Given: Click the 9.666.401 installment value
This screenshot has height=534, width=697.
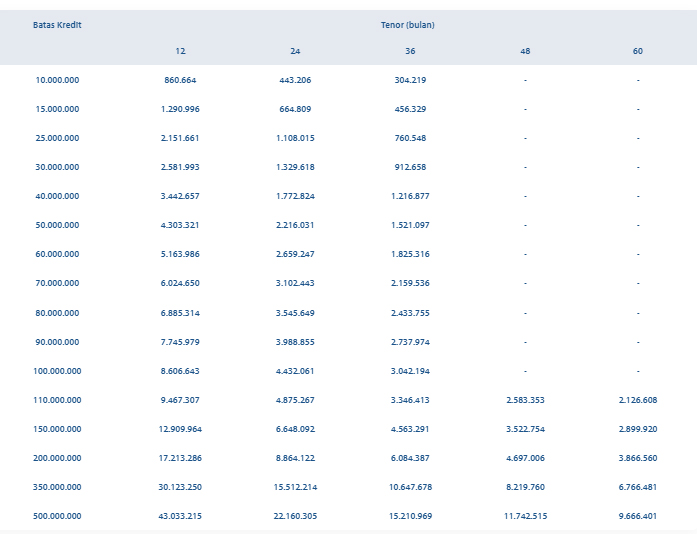Looking at the screenshot, I should pos(638,516).
